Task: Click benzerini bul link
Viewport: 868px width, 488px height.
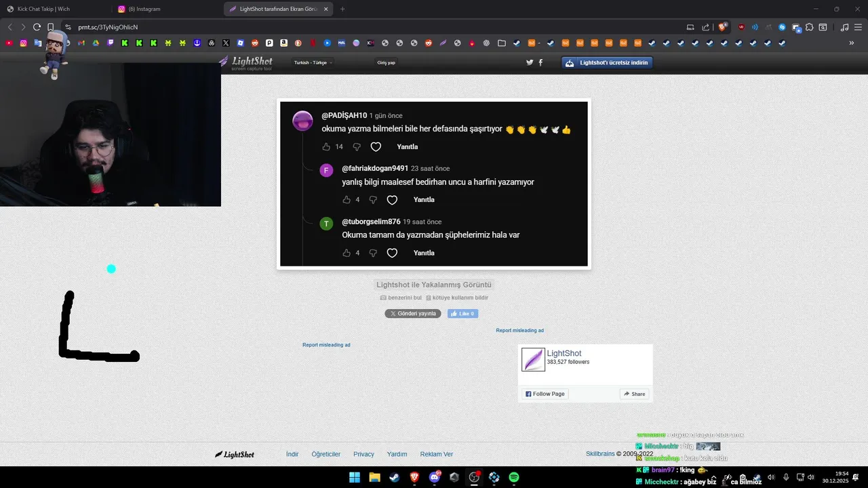Action: point(401,298)
